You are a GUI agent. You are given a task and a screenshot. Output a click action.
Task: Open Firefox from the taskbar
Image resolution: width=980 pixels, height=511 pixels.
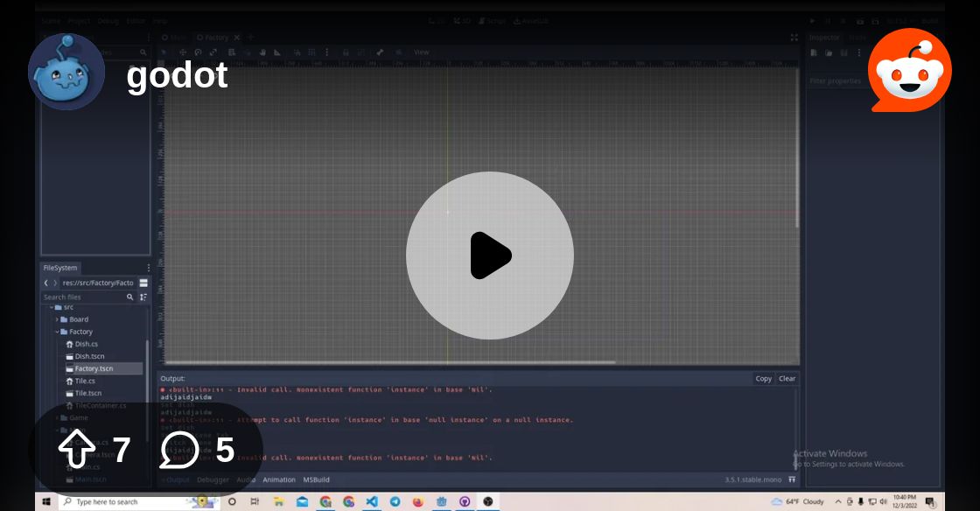click(418, 501)
